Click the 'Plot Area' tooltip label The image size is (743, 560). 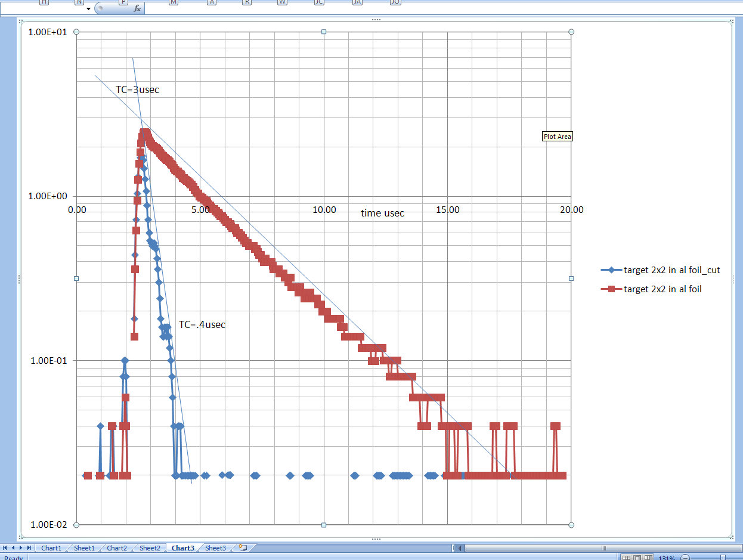pos(558,137)
